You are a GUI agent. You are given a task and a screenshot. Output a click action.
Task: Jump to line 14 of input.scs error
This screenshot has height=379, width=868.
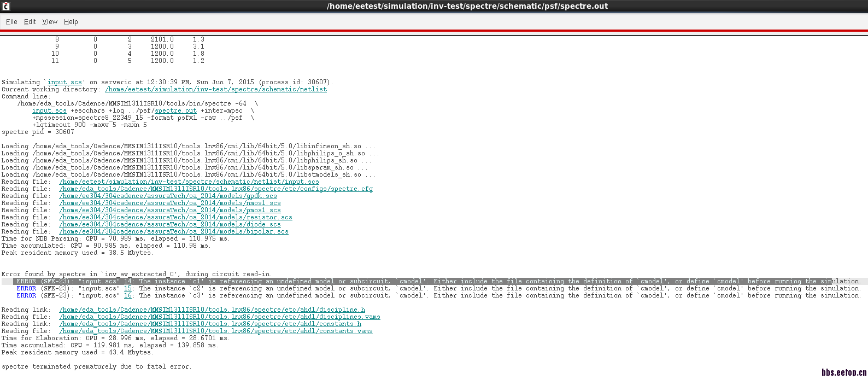click(128, 281)
